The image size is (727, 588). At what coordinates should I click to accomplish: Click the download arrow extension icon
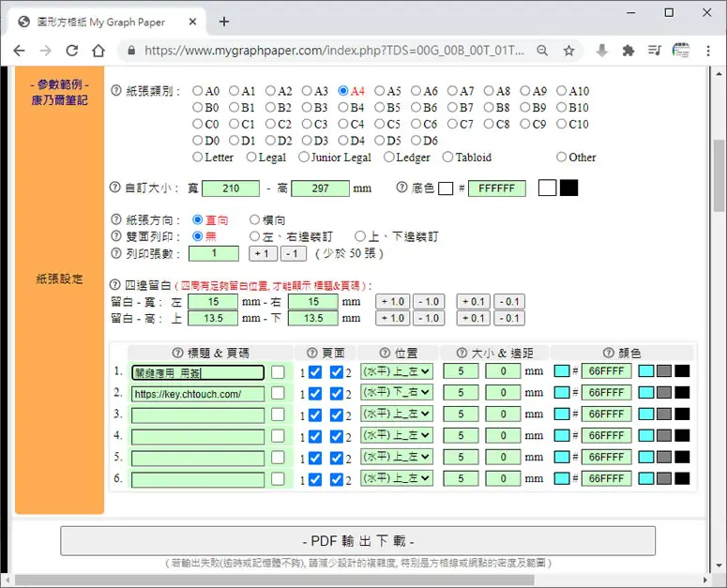click(x=602, y=51)
